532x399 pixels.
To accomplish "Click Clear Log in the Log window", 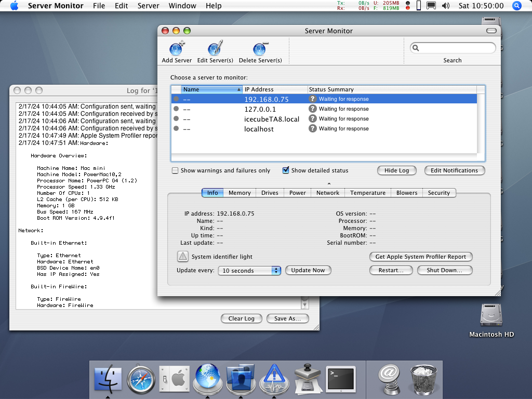I will 242,318.
